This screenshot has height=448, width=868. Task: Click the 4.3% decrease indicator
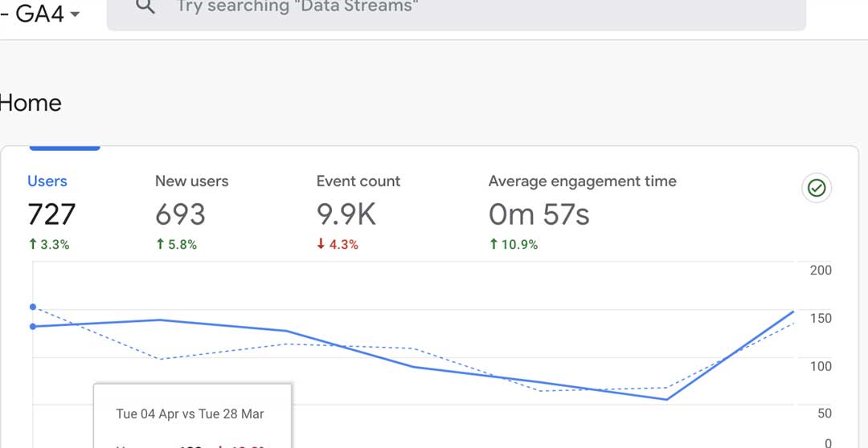point(338,244)
